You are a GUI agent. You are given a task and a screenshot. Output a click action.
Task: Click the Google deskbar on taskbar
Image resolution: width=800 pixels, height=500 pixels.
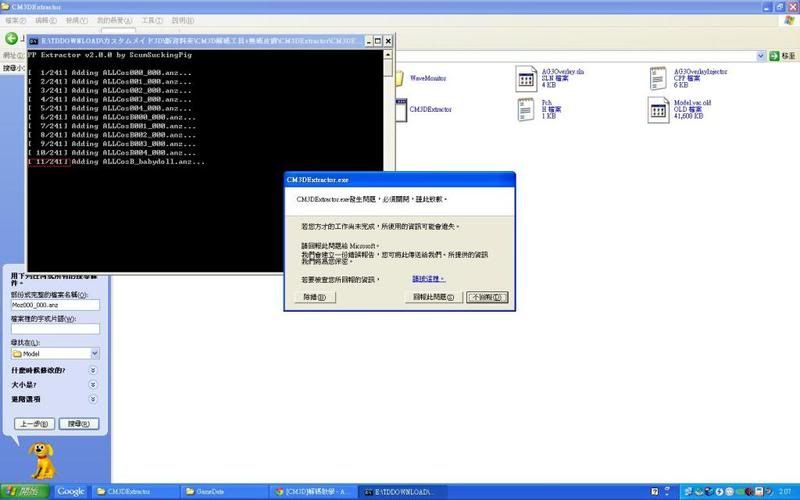(x=70, y=491)
